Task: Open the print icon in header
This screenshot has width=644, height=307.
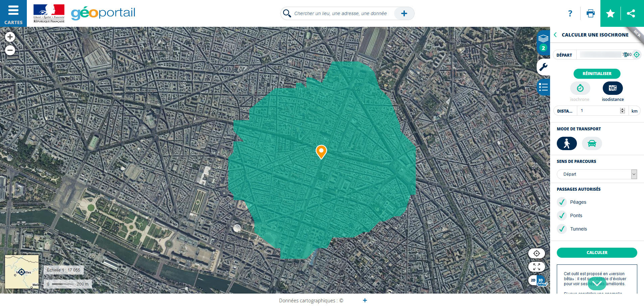Action: click(590, 13)
